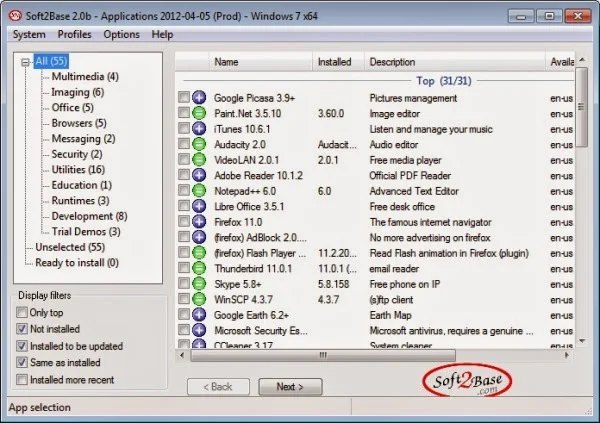The width and height of the screenshot is (600, 423).
Task: Tick the checkbox for Libre Office 3.5.1
Action: click(184, 206)
